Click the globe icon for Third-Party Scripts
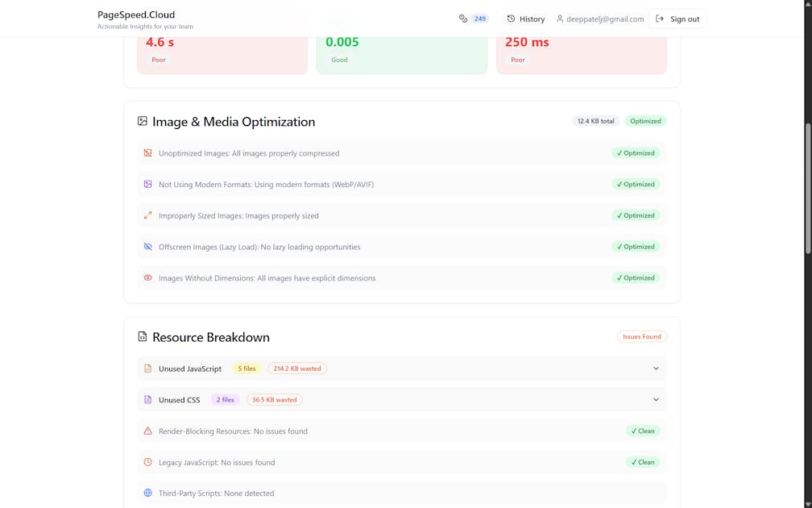Image resolution: width=812 pixels, height=508 pixels. [x=147, y=493]
